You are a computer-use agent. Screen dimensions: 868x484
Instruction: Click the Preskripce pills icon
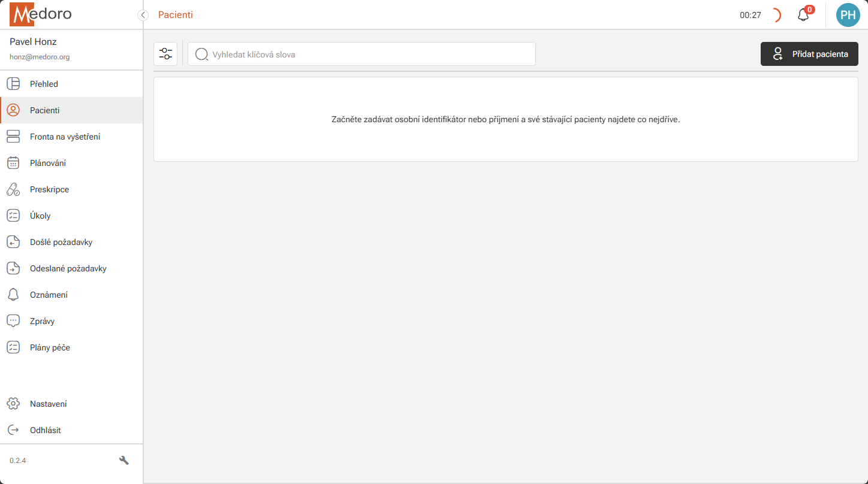pos(13,189)
